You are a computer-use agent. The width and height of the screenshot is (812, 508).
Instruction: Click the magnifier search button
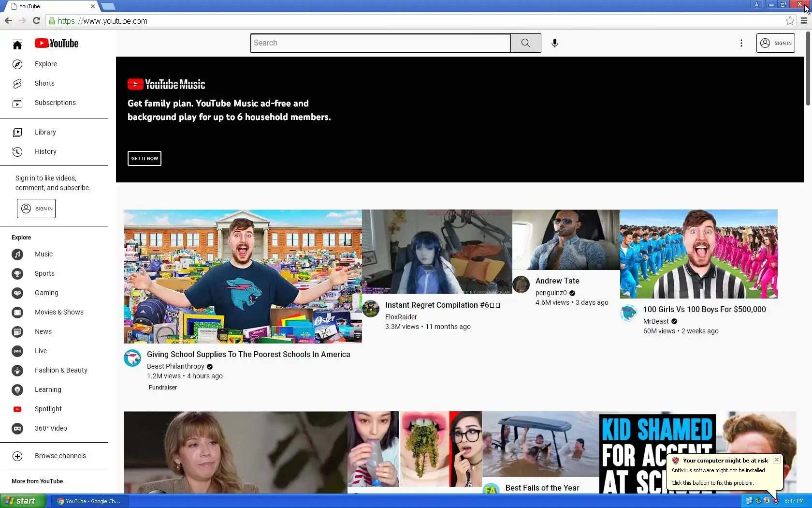525,43
